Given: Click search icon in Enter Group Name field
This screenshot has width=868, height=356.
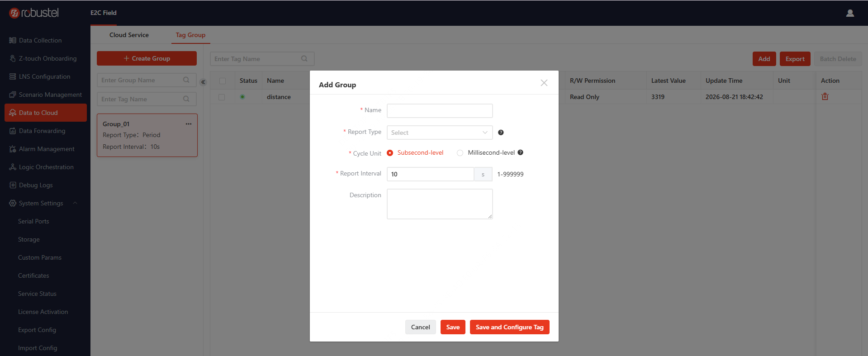Looking at the screenshot, I should click(186, 80).
